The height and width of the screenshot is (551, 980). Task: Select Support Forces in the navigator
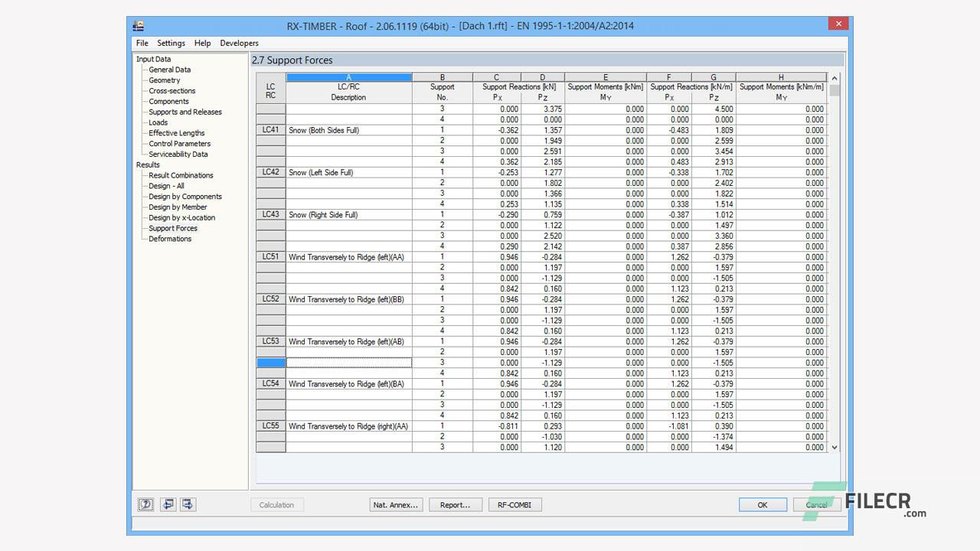[x=172, y=228]
